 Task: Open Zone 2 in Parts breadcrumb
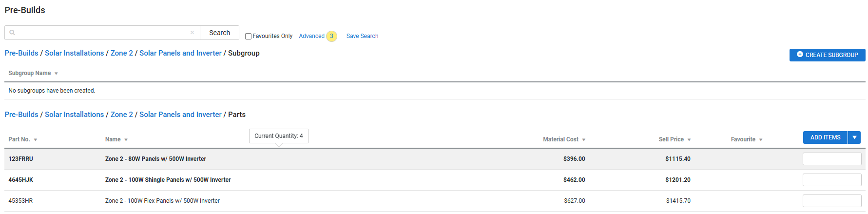point(121,115)
